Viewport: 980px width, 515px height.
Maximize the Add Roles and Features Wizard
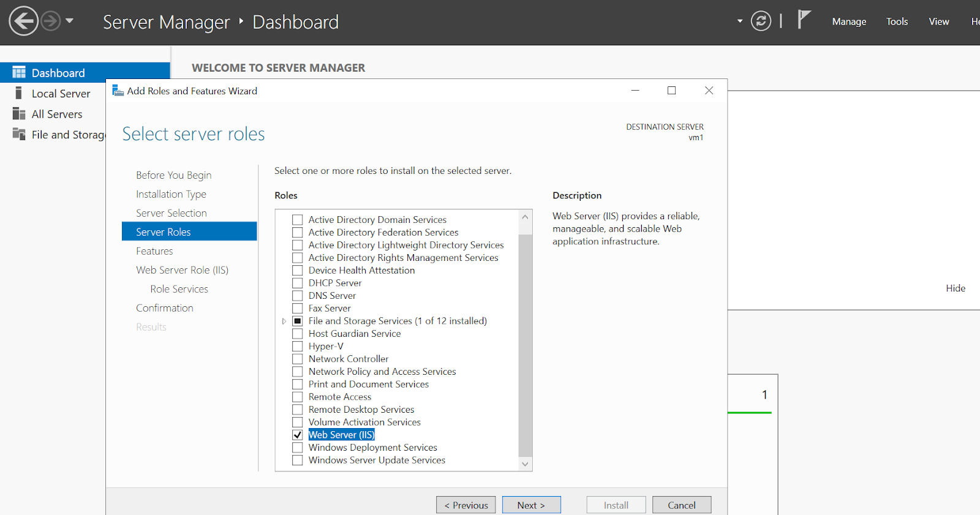[x=671, y=91]
